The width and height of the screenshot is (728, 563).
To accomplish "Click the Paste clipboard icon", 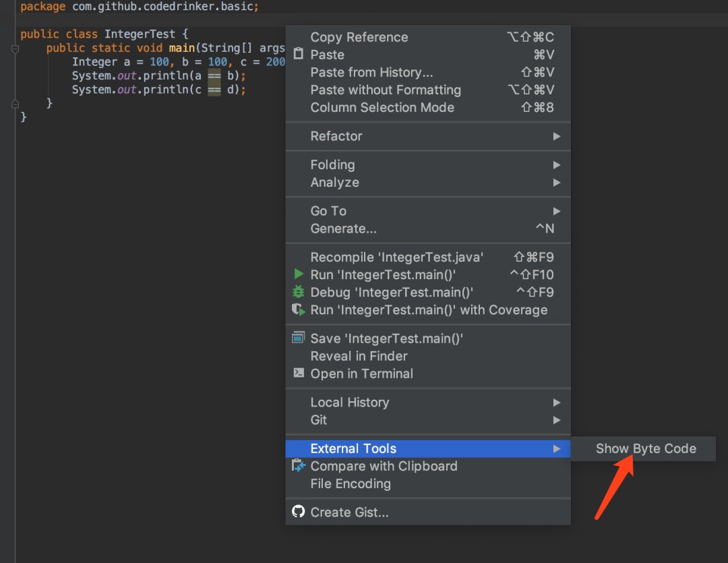I will (x=299, y=55).
